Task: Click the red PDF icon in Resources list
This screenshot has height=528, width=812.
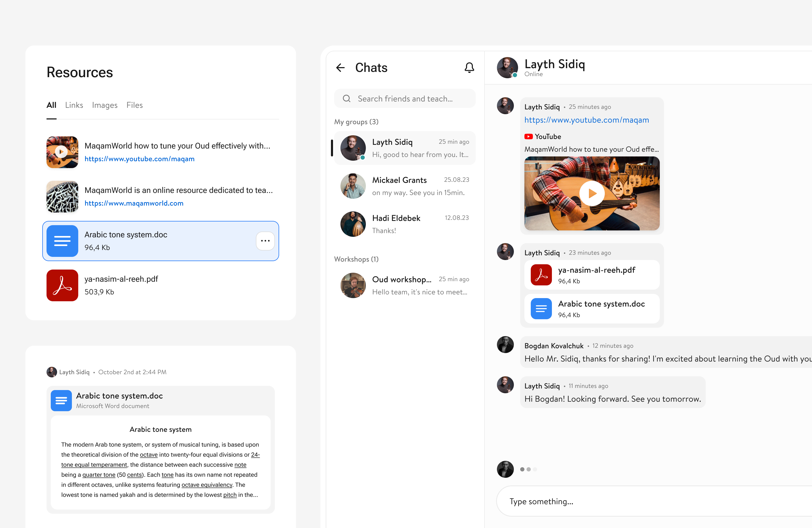Action: 62,285
